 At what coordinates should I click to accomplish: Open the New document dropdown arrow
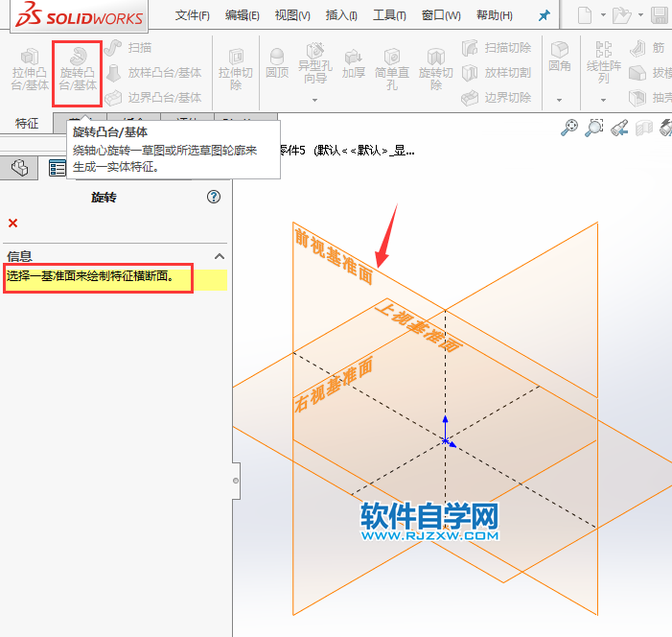603,15
